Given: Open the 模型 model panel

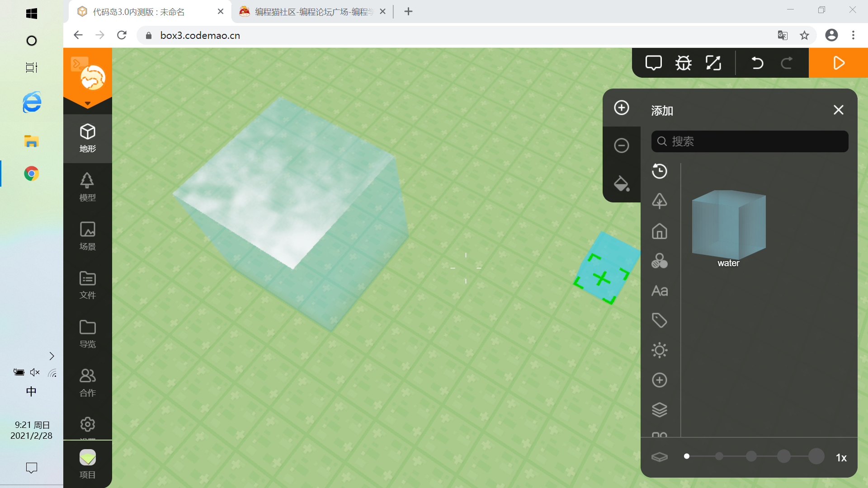Looking at the screenshot, I should click(88, 187).
